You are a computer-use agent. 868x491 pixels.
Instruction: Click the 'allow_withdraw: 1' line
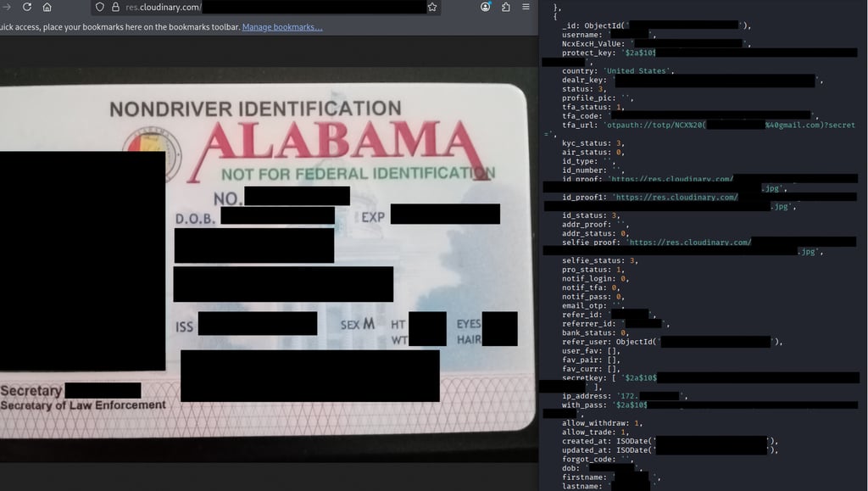[x=602, y=423]
